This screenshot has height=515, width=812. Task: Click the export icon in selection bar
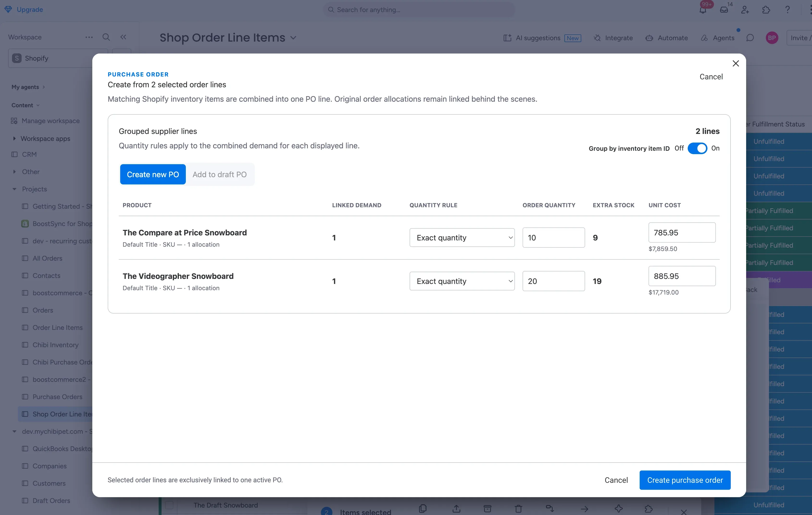456,508
